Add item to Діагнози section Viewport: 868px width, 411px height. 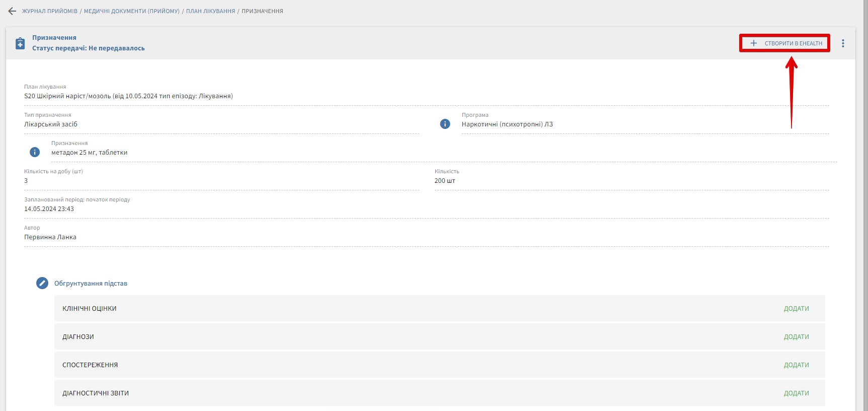(x=796, y=337)
